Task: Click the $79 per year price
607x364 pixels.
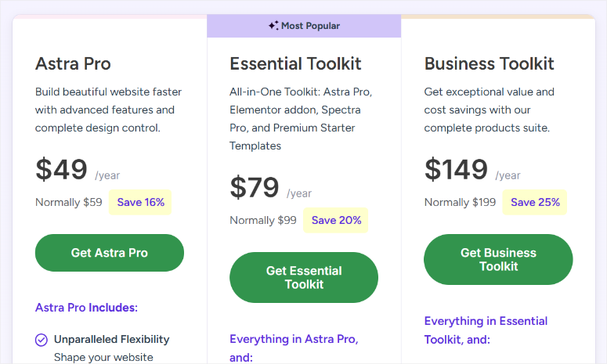Action: click(x=270, y=187)
